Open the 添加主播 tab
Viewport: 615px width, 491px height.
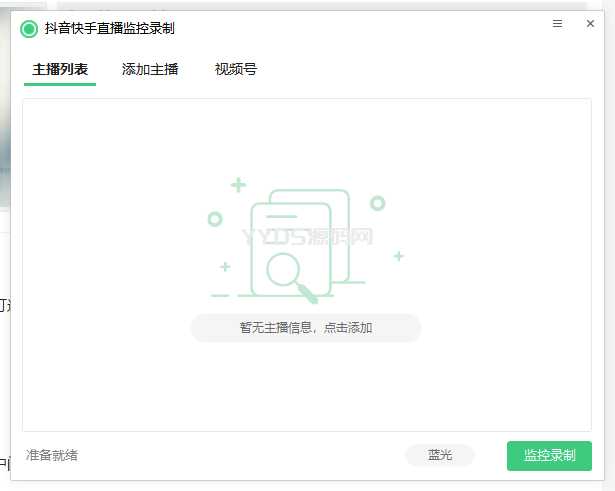click(150, 70)
